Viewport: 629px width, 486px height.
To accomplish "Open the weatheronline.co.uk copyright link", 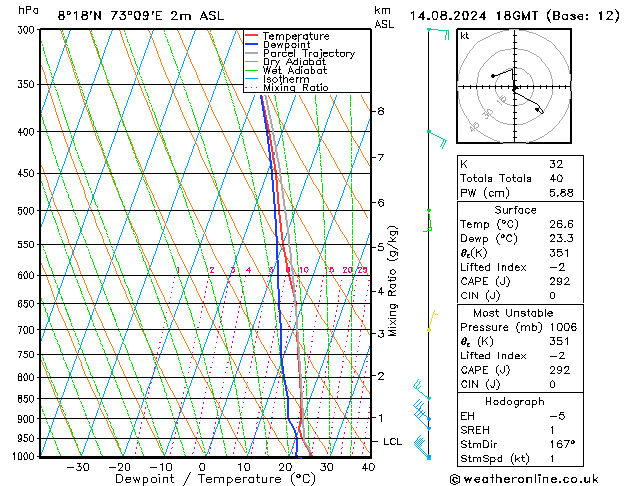I will click(524, 479).
